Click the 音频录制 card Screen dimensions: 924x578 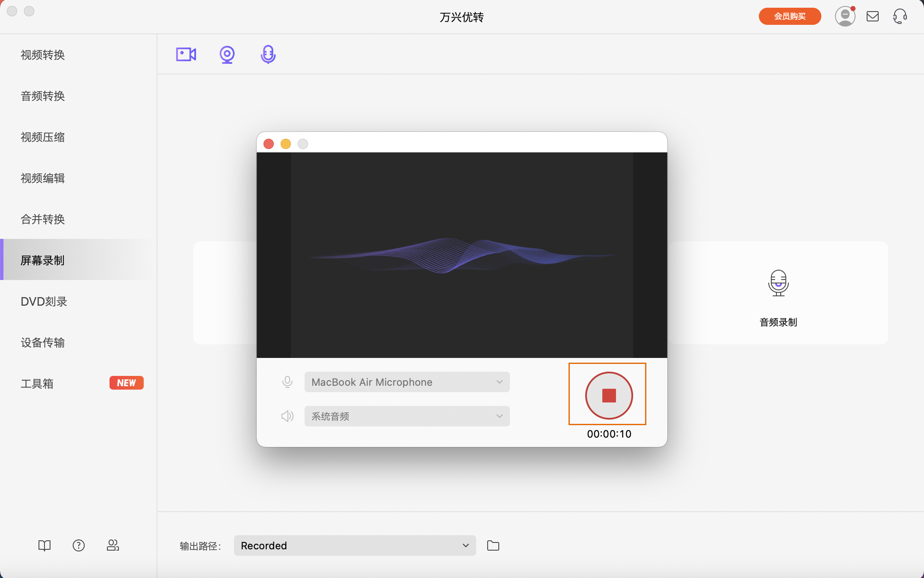778,295
